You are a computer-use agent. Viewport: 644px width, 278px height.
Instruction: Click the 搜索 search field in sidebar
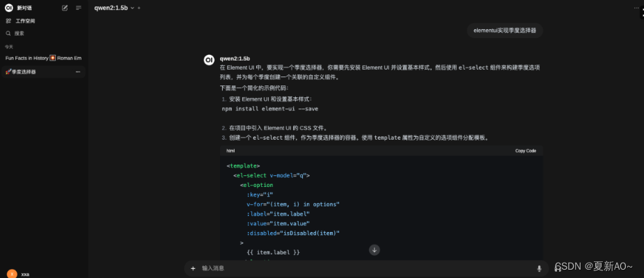[x=44, y=33]
